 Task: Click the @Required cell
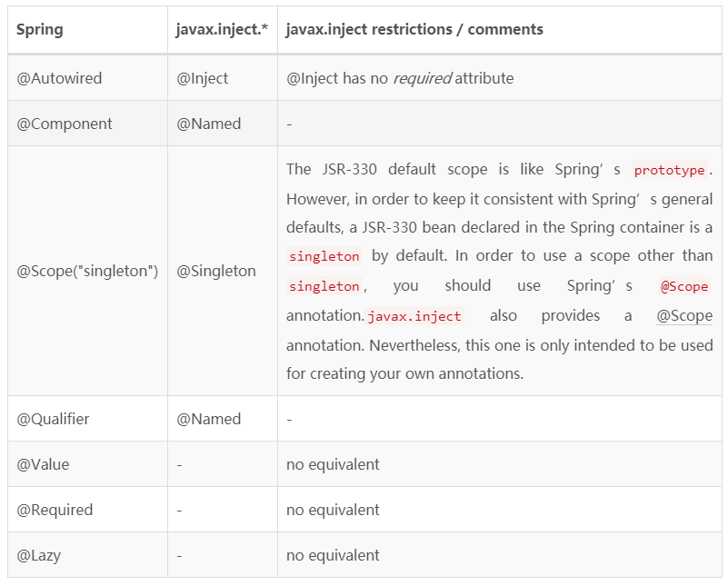click(55, 510)
